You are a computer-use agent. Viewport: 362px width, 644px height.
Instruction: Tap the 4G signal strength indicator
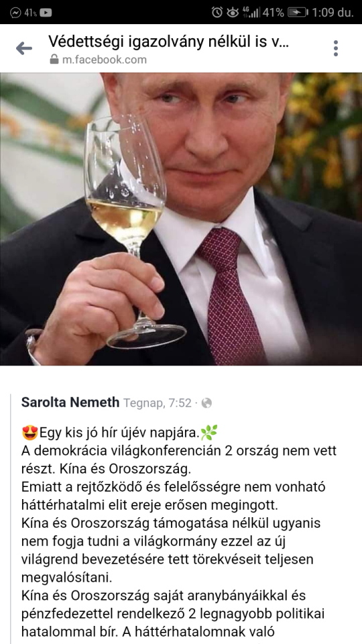pyautogui.click(x=251, y=13)
